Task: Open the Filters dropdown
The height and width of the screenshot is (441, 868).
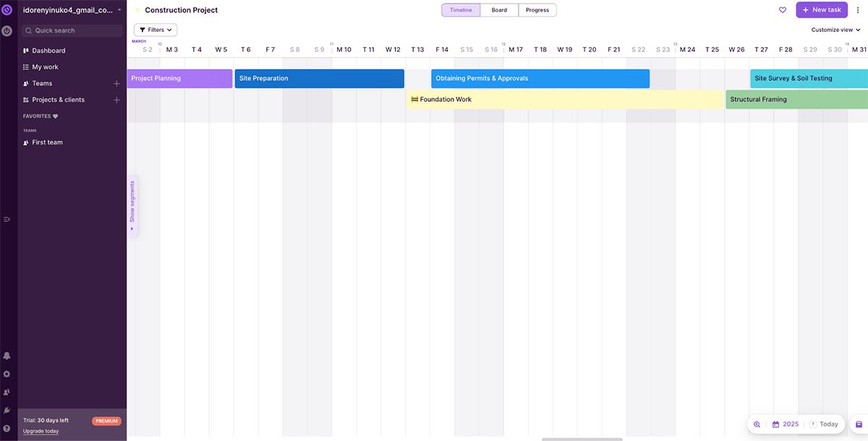Action: click(x=155, y=30)
